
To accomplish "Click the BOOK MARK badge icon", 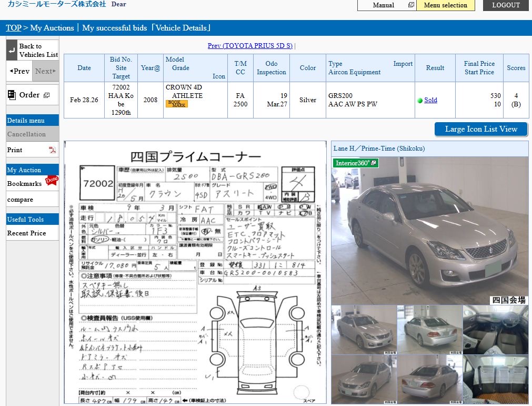I will [176, 104].
